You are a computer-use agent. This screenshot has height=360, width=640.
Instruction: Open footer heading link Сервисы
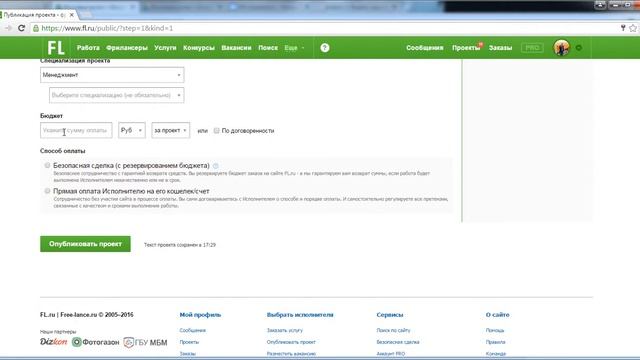point(390,315)
